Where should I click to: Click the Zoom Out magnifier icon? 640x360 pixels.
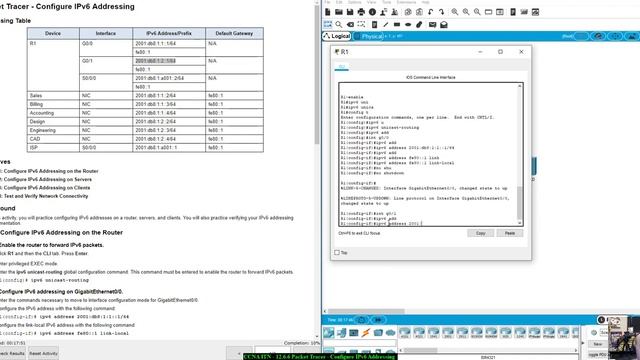pyautogui.click(x=477, y=12)
